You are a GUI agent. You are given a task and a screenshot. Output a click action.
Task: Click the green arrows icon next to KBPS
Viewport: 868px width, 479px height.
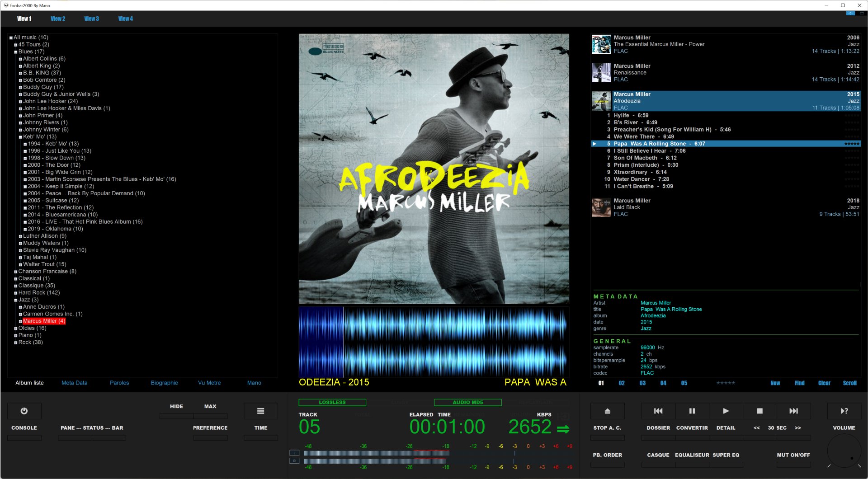pos(563,428)
